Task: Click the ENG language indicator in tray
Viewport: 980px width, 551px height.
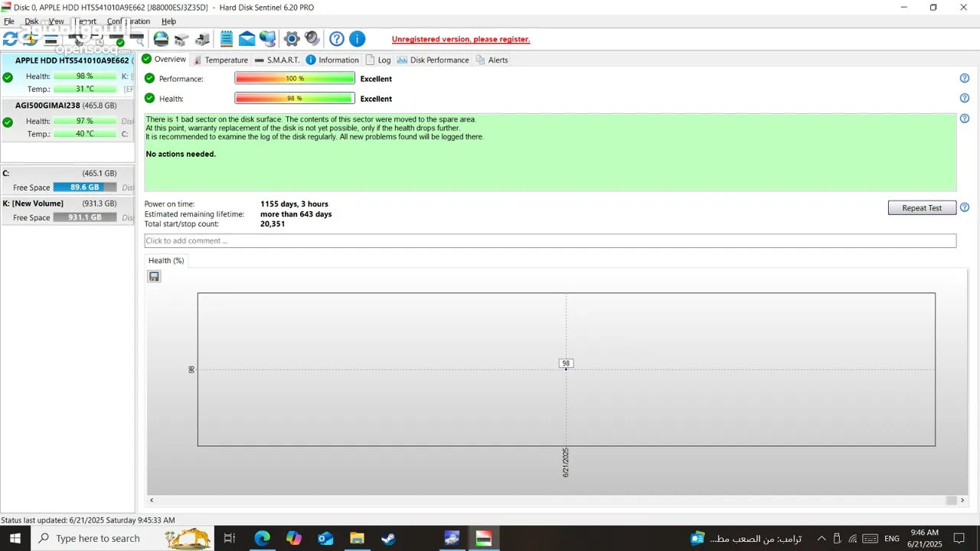Action: tap(892, 539)
